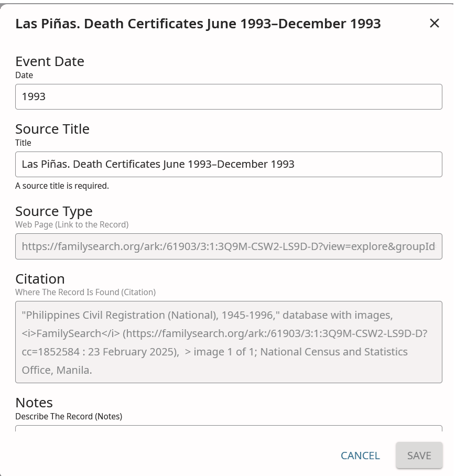This screenshot has height=476, width=457.
Task: Click the Source Type section heading
Action: click(x=53, y=211)
